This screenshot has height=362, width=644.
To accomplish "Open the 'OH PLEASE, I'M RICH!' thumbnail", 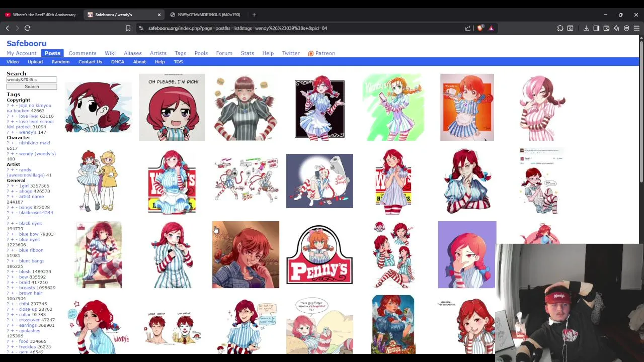I will tap(172, 107).
